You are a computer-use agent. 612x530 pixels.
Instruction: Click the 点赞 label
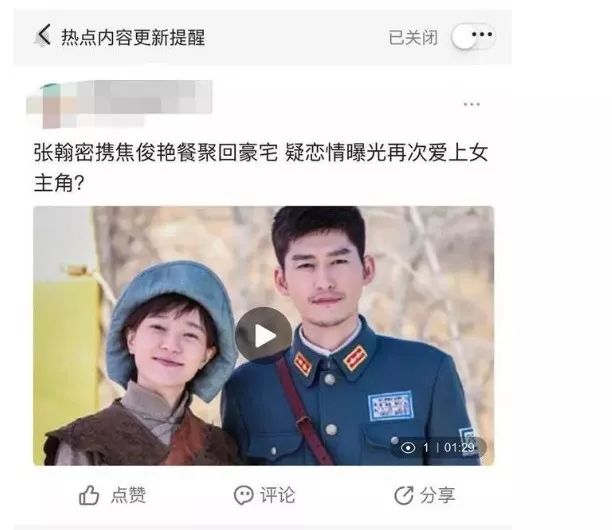(128, 495)
